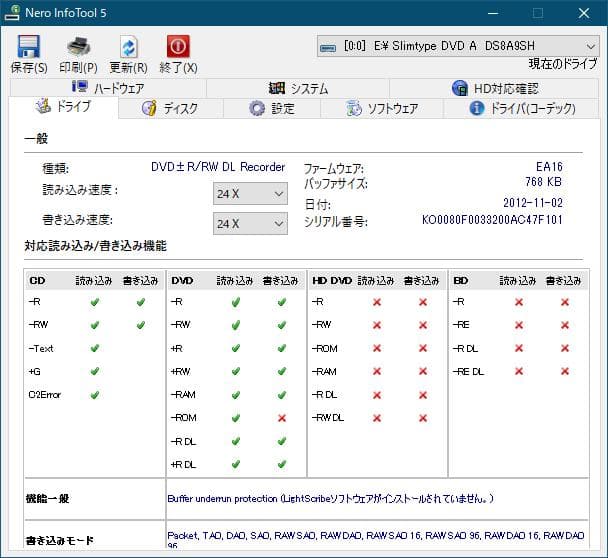Click the Save (保存) floppy disk icon
608x558 pixels.
pos(29,47)
